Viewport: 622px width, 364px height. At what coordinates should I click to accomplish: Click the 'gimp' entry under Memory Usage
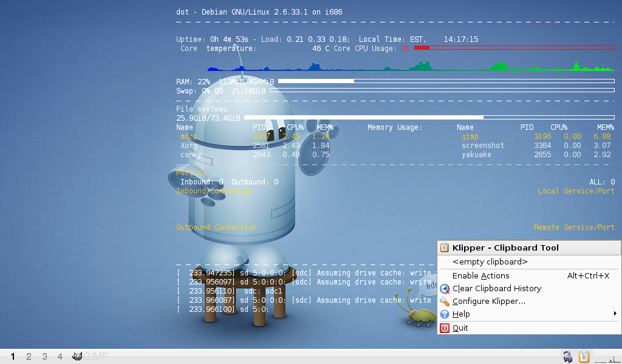[x=470, y=136]
